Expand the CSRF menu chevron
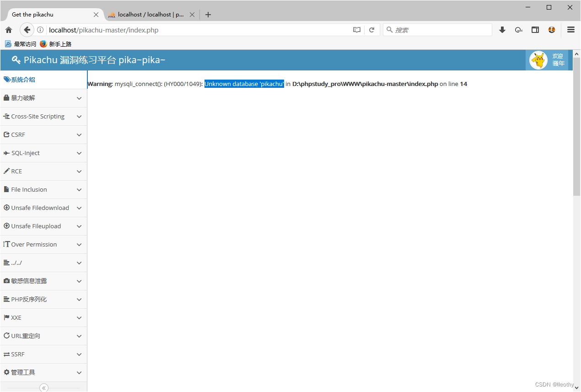Viewport: 581px width, 392px height. pos(79,135)
